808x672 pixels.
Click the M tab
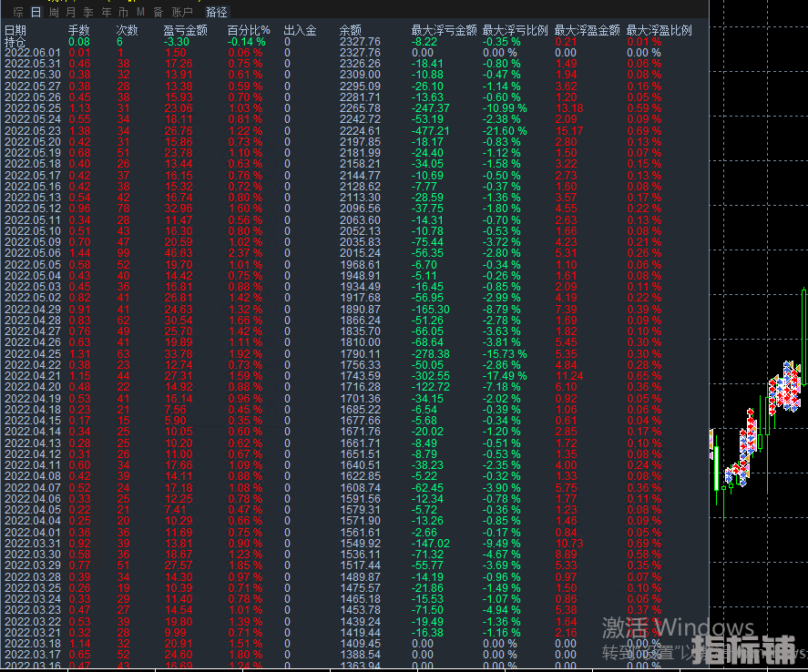(x=140, y=13)
